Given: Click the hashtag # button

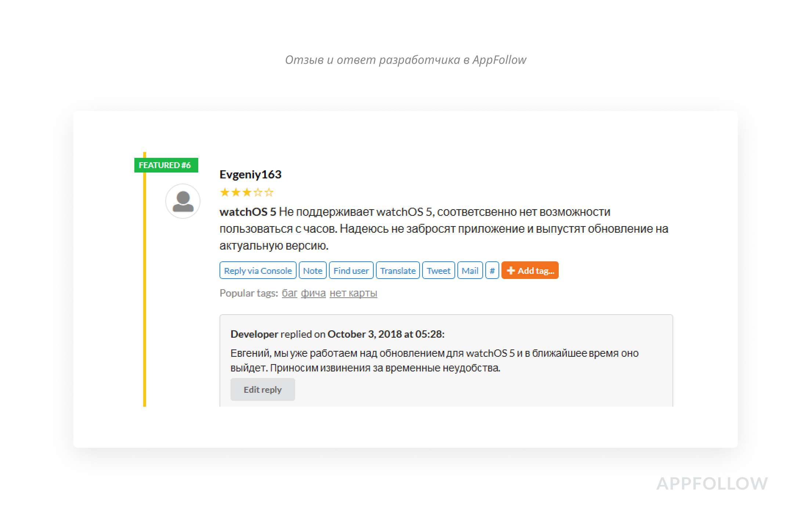Looking at the screenshot, I should click(492, 271).
